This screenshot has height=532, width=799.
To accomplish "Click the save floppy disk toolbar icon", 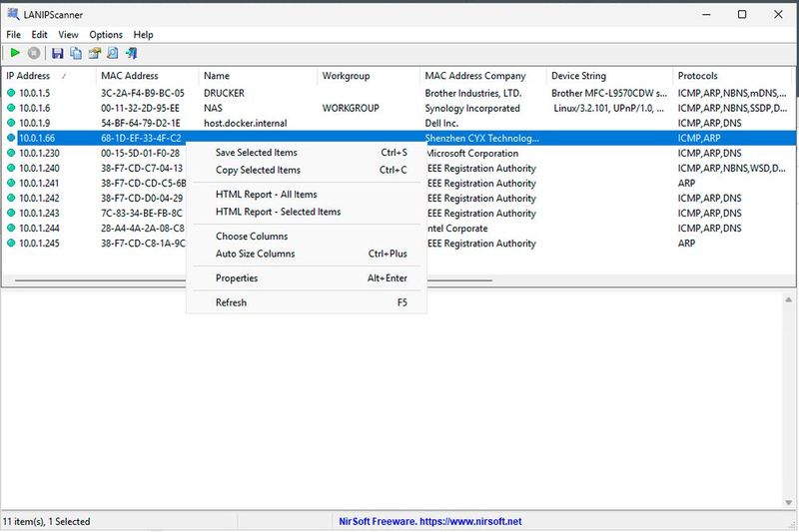I will coord(57,53).
